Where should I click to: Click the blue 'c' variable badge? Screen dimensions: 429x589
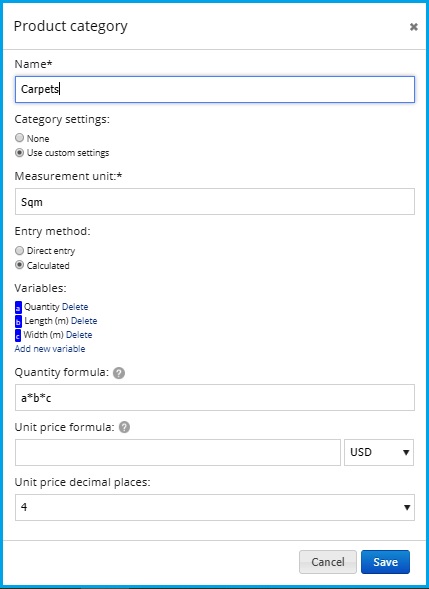(x=18, y=335)
